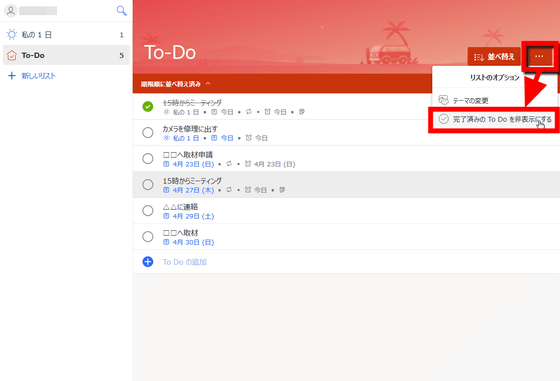Image resolution: width=560 pixels, height=381 pixels.
Task: Open task title □□へ取材申請
Action: point(188,155)
